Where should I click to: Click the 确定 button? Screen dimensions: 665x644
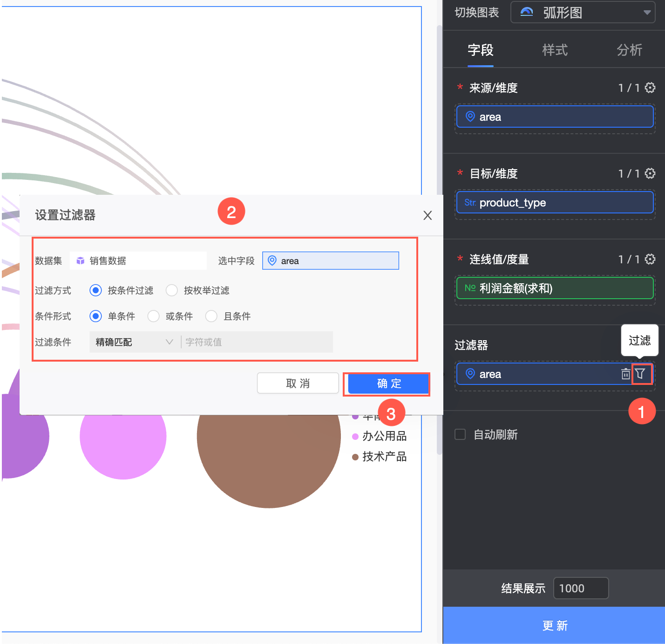pyautogui.click(x=388, y=384)
